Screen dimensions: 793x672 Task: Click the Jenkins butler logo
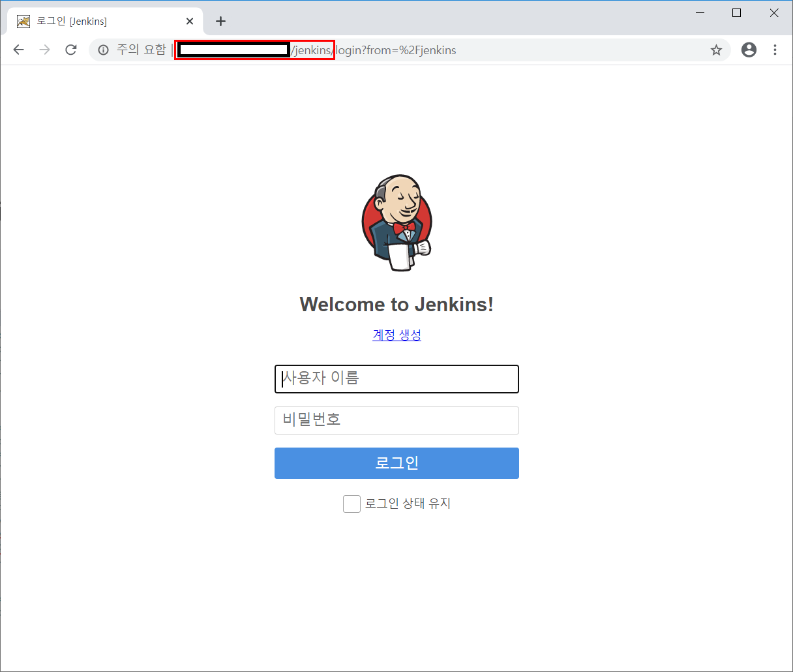tap(396, 223)
